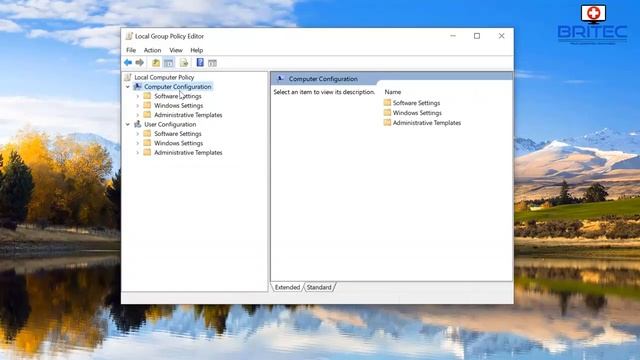Image resolution: width=640 pixels, height=360 pixels.
Task: Select Software Settings label under User Configuration
Action: 178,133
